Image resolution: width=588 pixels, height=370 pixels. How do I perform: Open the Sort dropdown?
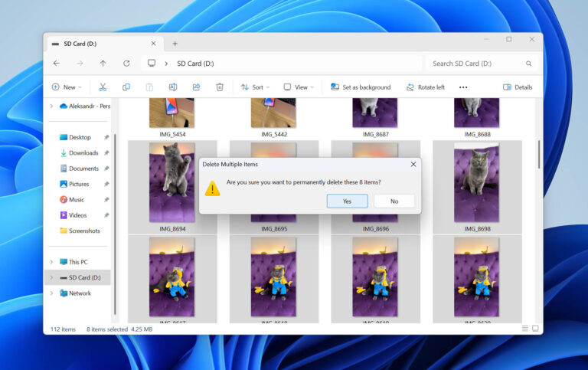(x=255, y=87)
